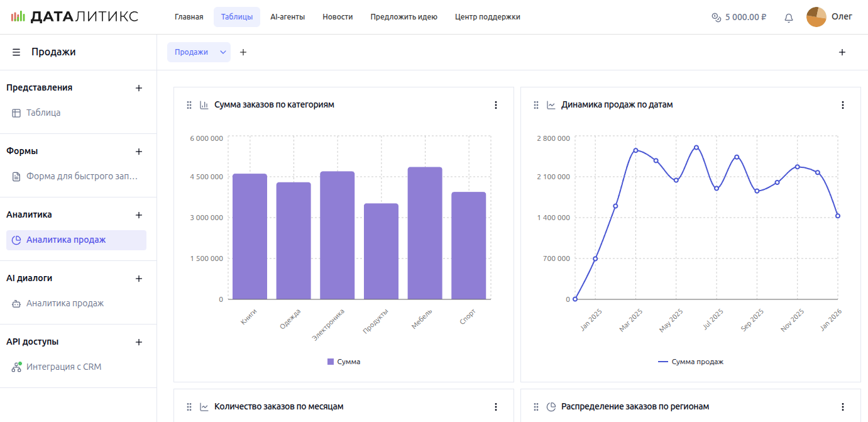
Task: Click the Мебель bar in the chart
Action: (x=425, y=233)
